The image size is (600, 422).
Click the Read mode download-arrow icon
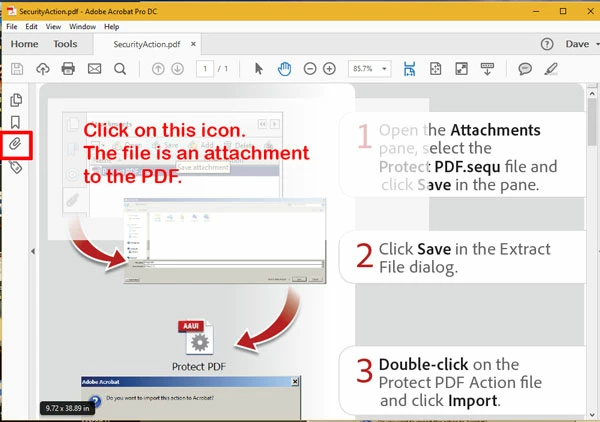pos(487,69)
